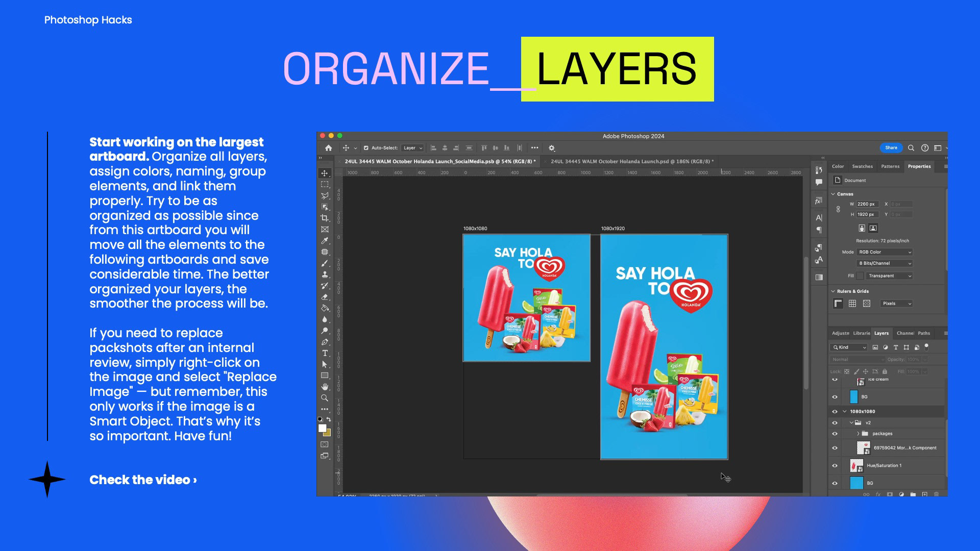Screen dimensions: 980x551
Task: Collapse the Rulers & Grids section
Action: point(834,292)
